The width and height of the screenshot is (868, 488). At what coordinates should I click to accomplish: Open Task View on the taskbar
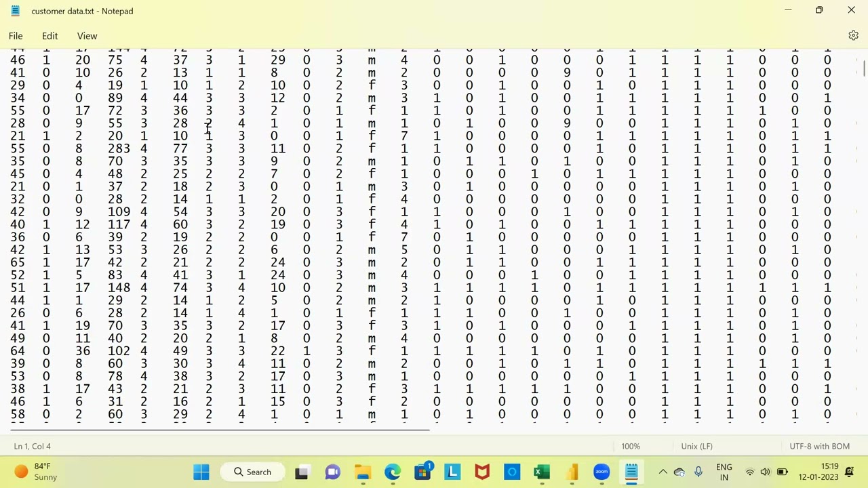[302, 472]
